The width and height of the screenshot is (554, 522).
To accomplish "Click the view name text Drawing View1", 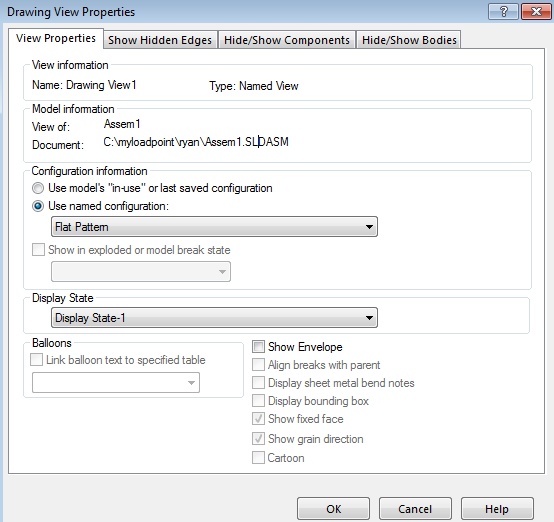I will (x=101, y=85).
